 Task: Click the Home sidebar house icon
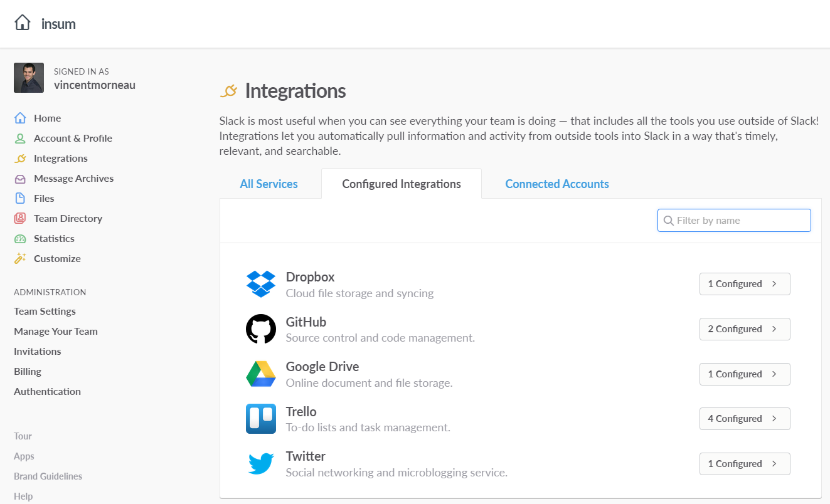coord(21,118)
